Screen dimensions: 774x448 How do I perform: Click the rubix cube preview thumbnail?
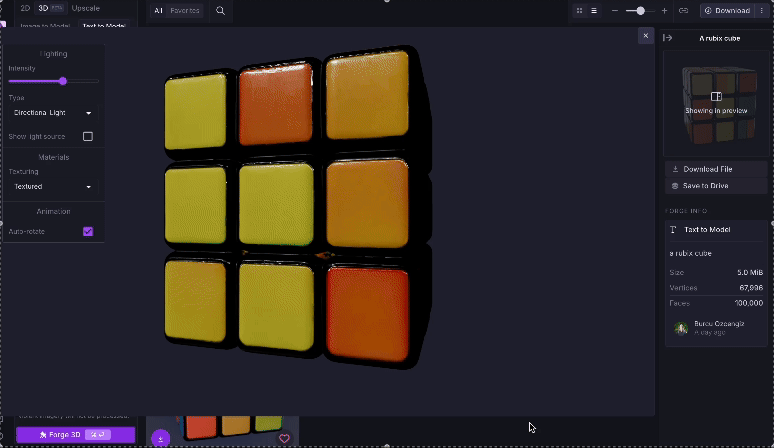point(716,104)
